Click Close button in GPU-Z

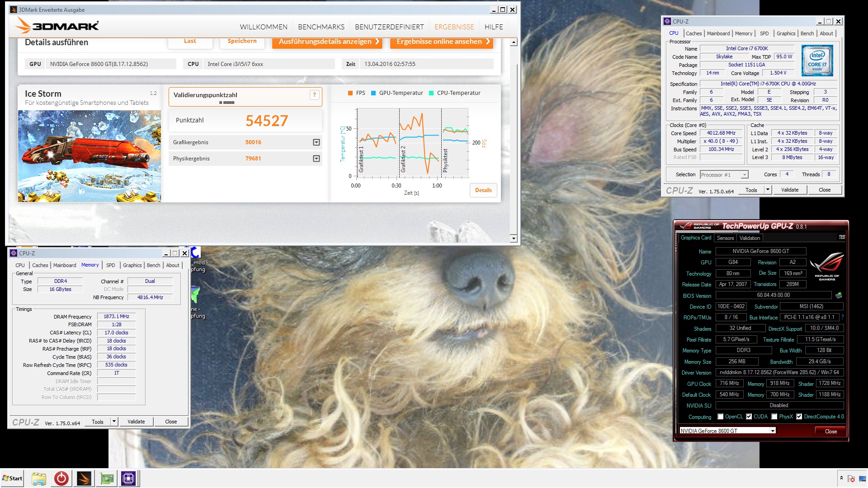tap(831, 431)
